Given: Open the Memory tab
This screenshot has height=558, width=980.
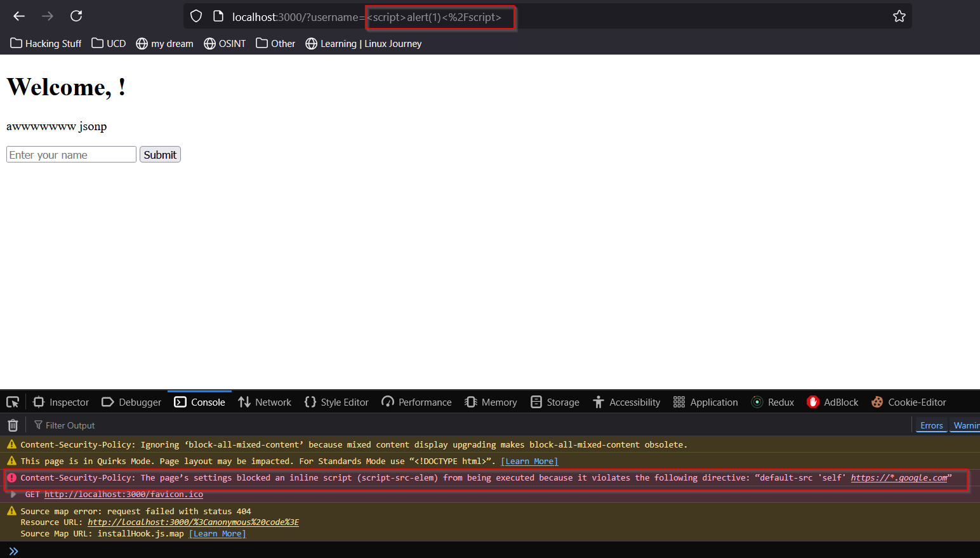Looking at the screenshot, I should (491, 402).
